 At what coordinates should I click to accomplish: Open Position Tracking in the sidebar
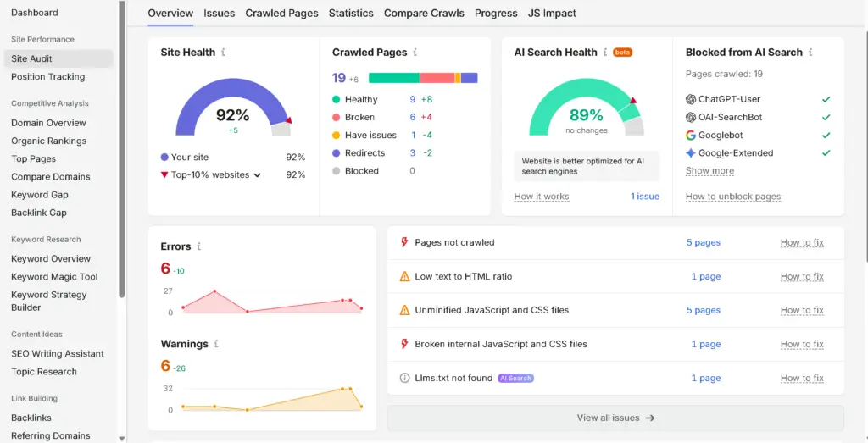tap(48, 77)
